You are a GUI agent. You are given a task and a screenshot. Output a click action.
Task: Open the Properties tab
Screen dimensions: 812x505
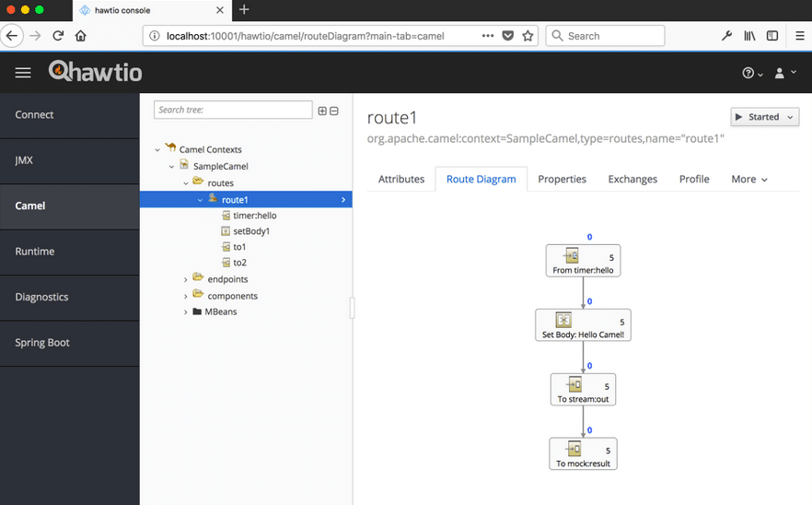tap(562, 179)
